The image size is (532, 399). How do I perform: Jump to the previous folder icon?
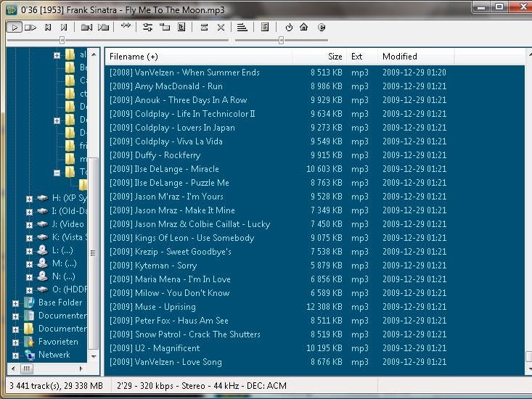(87, 27)
